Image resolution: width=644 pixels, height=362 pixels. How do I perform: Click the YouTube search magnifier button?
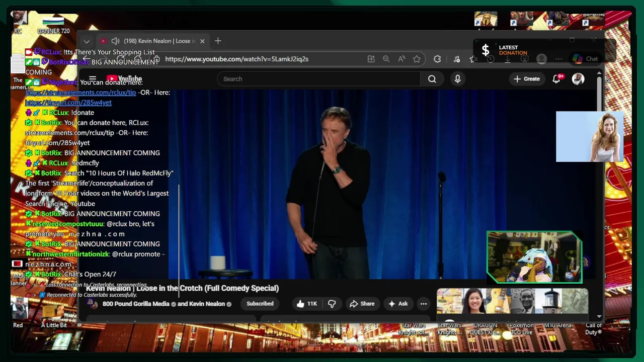tap(432, 79)
